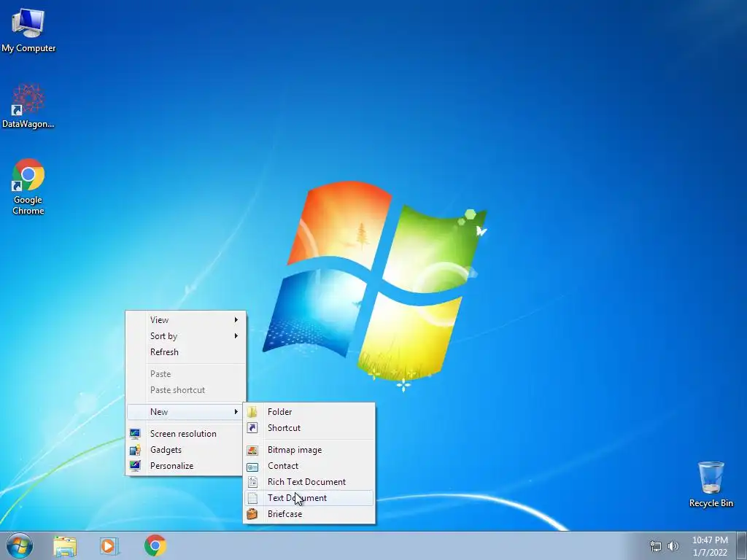Select the Google Chrome desktop shortcut
This screenshot has width=747, height=560.
28,187
